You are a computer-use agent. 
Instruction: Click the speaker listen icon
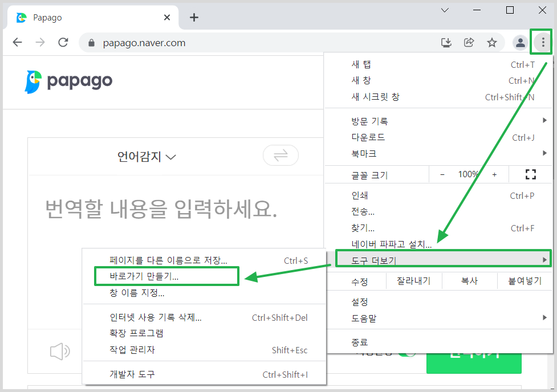pos(60,352)
